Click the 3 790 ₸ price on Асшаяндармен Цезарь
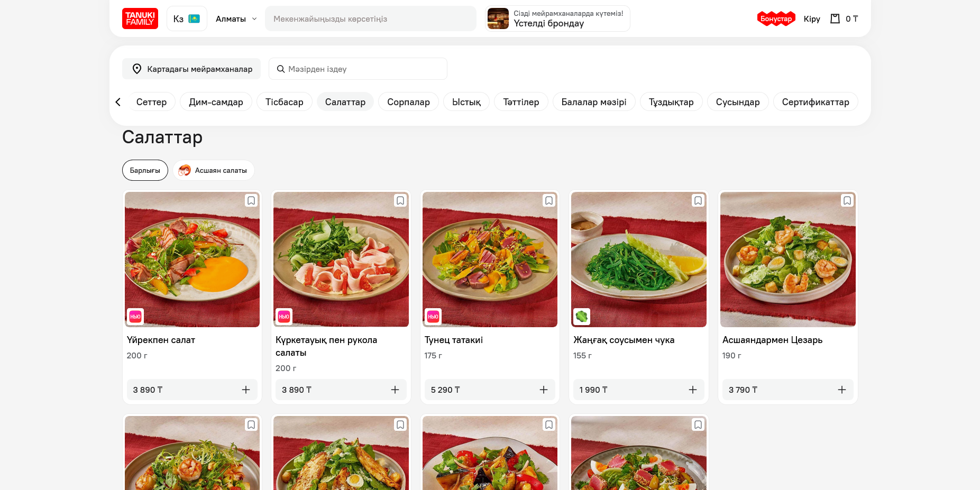980x490 pixels. click(743, 390)
